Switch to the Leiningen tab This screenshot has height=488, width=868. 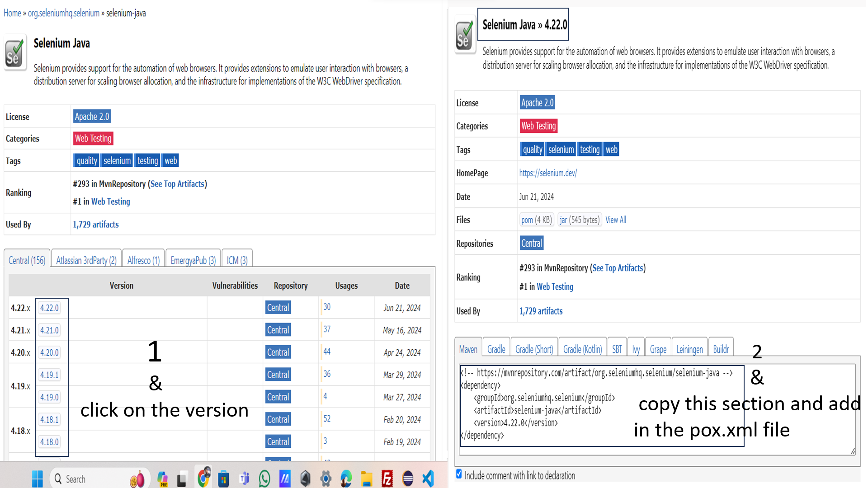[689, 348]
